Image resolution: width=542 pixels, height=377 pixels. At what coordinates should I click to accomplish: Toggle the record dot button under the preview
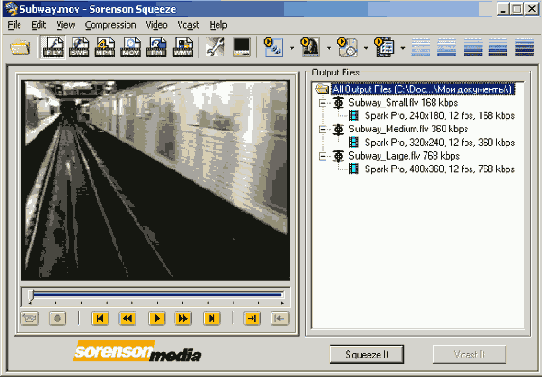[57, 318]
